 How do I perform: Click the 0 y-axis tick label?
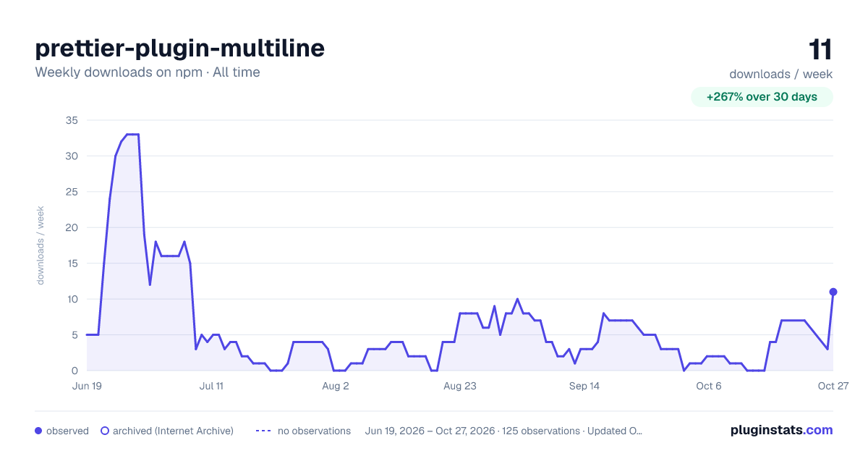(75, 371)
